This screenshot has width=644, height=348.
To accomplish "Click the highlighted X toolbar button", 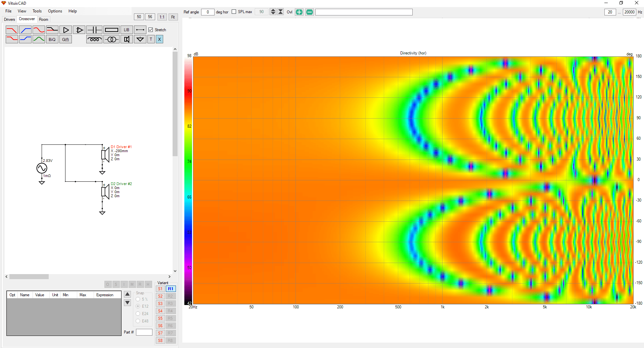I will click(159, 39).
